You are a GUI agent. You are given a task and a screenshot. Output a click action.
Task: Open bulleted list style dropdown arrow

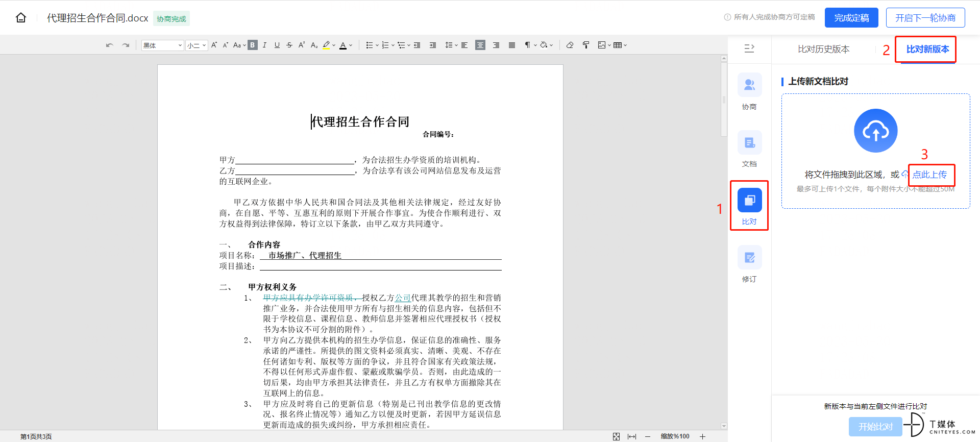pos(377,45)
